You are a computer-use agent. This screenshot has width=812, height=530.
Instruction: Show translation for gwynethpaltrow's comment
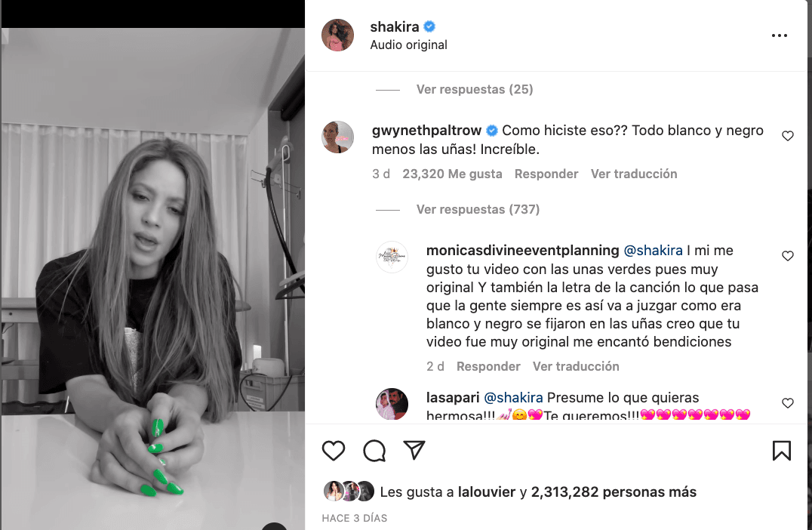pos(634,174)
